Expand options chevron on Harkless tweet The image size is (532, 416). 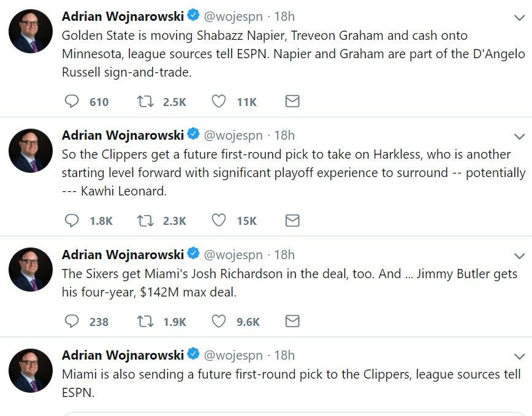(519, 137)
